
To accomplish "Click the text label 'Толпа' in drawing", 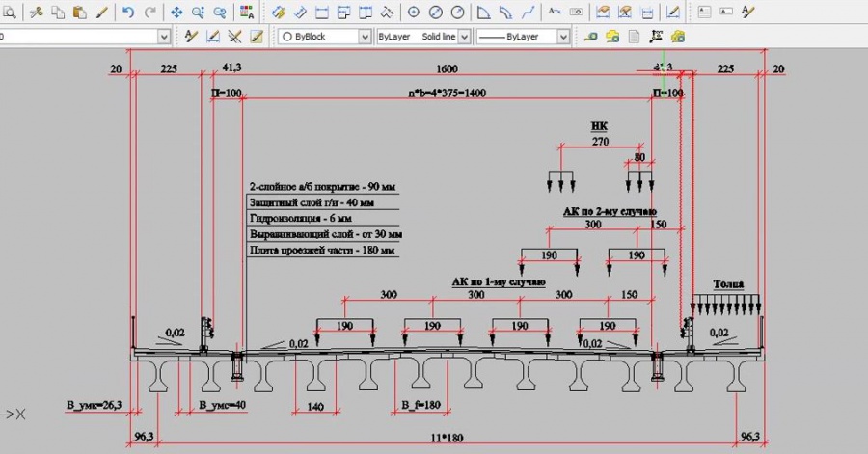I will coord(728,284).
